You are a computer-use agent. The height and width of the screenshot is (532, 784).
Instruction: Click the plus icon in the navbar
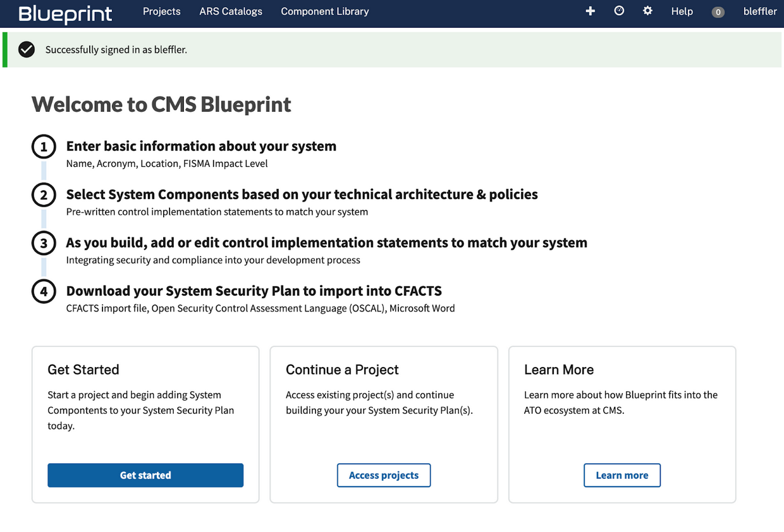click(590, 11)
